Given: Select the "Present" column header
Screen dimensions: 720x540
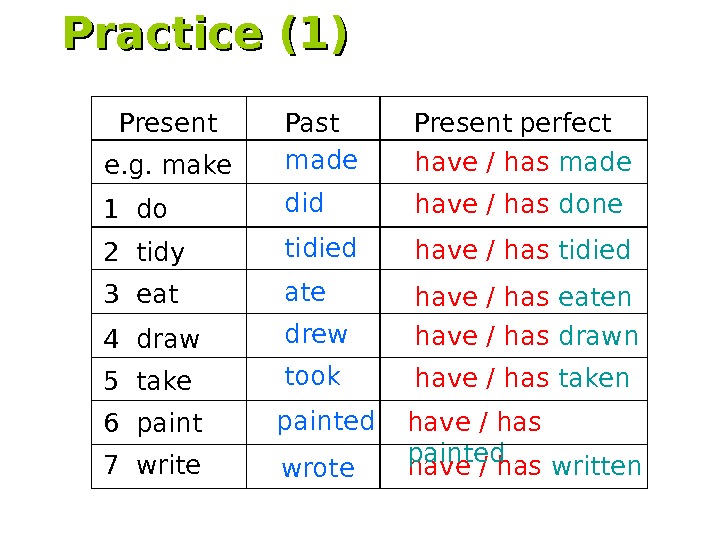Looking at the screenshot, I should pos(168,123).
